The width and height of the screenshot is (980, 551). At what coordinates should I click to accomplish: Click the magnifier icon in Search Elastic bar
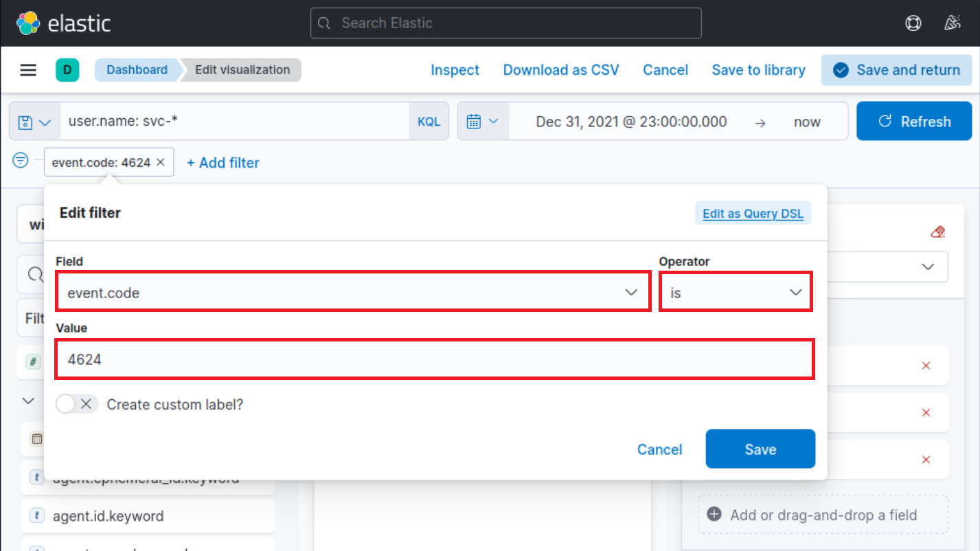(x=323, y=23)
